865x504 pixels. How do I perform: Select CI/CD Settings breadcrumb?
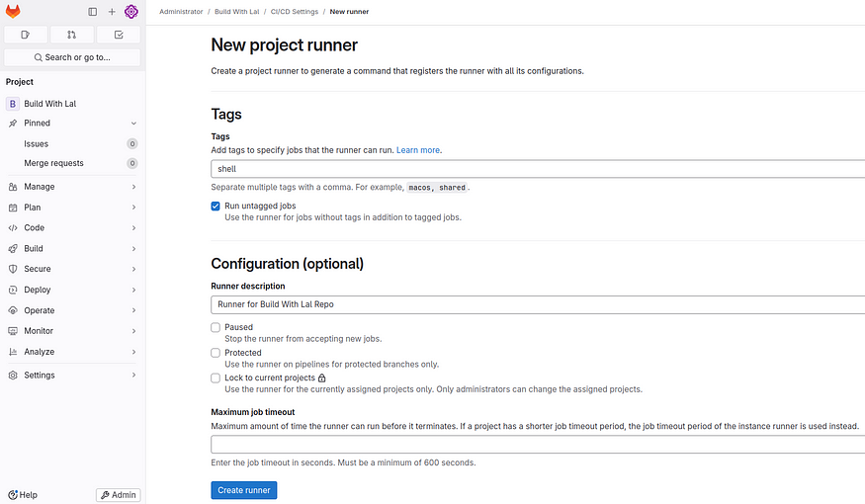pyautogui.click(x=294, y=12)
